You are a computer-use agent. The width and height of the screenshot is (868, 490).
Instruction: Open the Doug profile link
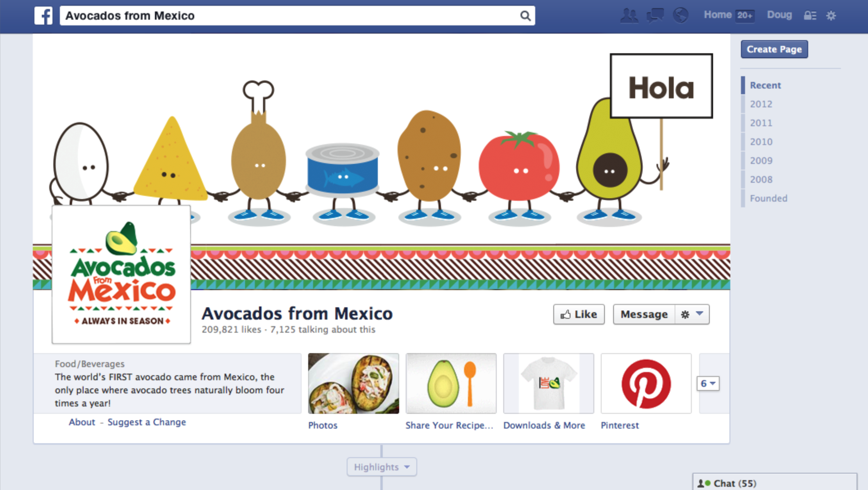point(779,15)
